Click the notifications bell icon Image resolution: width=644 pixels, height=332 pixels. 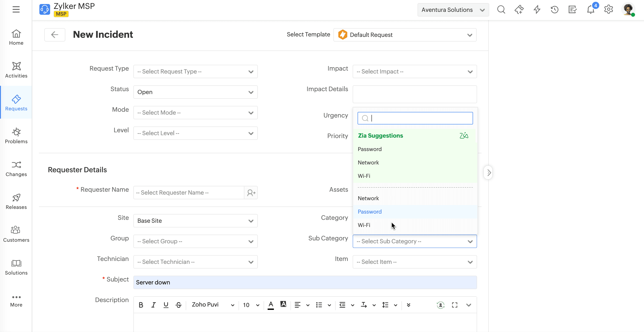(x=591, y=10)
